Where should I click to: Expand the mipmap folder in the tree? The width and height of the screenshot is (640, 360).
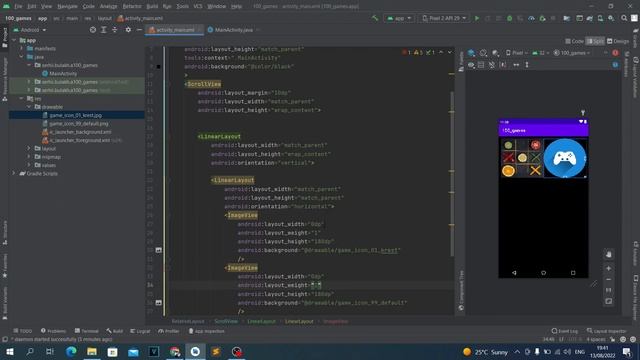[29, 157]
